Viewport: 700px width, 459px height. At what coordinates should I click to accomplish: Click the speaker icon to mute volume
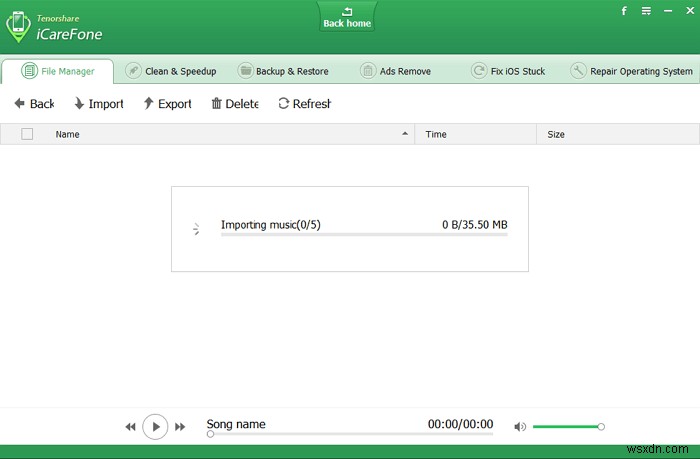pos(519,427)
